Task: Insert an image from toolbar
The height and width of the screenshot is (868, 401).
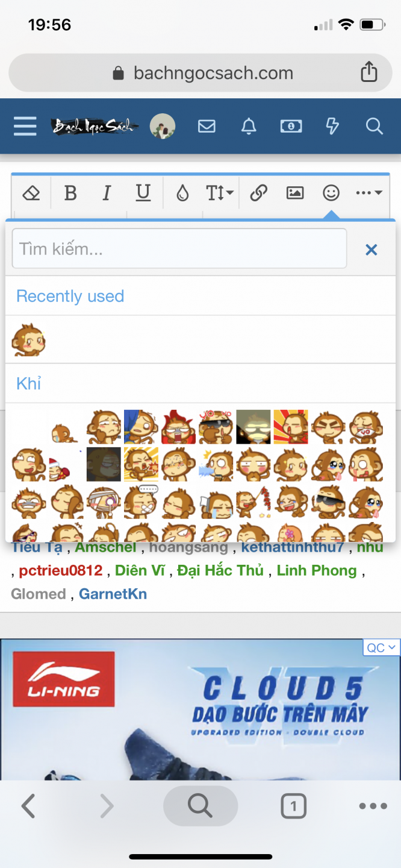Action: (295, 193)
